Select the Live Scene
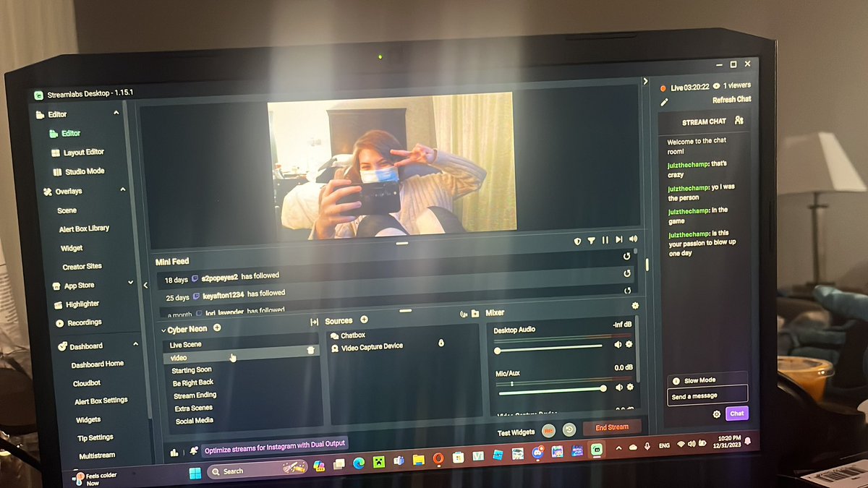 coord(185,345)
